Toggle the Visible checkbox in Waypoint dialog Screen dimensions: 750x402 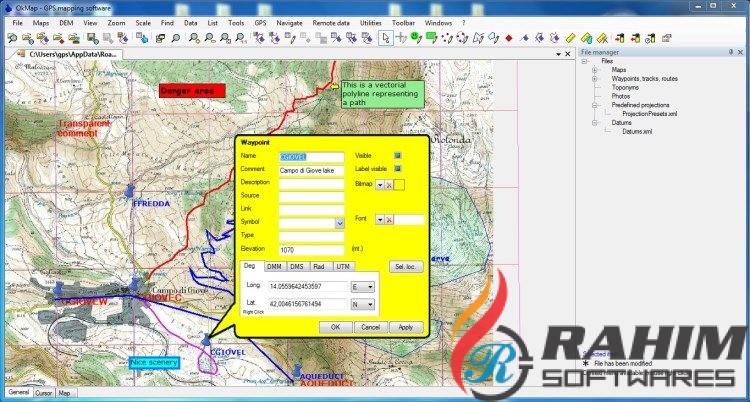(397, 156)
